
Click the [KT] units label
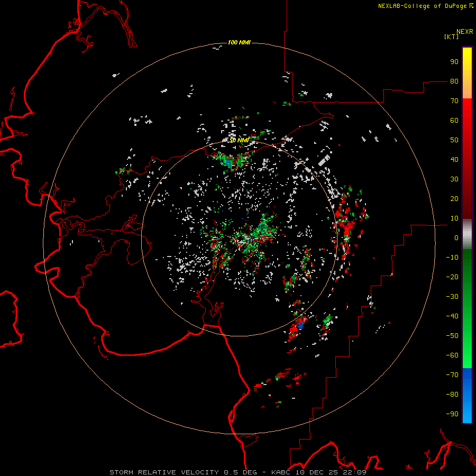pyautogui.click(x=452, y=36)
